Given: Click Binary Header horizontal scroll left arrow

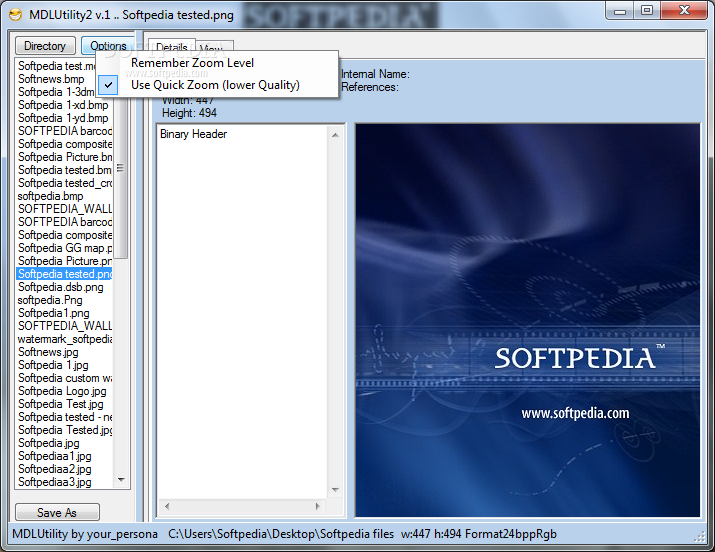Looking at the screenshot, I should tap(167, 506).
